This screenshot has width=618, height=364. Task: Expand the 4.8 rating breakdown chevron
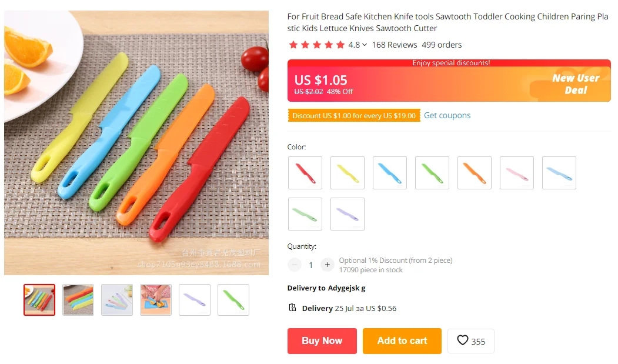pos(365,45)
